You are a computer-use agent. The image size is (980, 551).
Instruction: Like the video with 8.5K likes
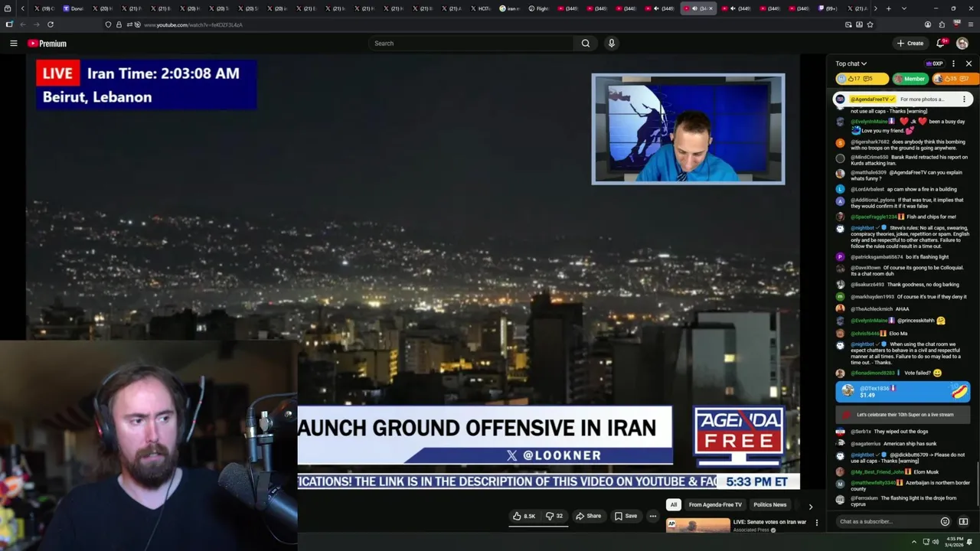coord(524,516)
